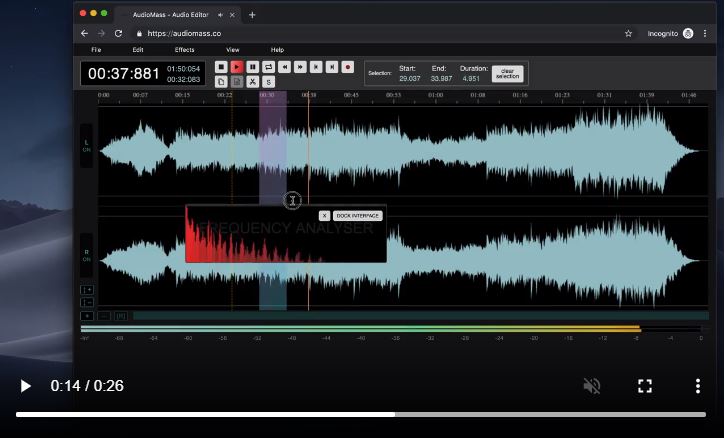Open the View menu
This screenshot has width=725, height=438.
[x=233, y=49]
